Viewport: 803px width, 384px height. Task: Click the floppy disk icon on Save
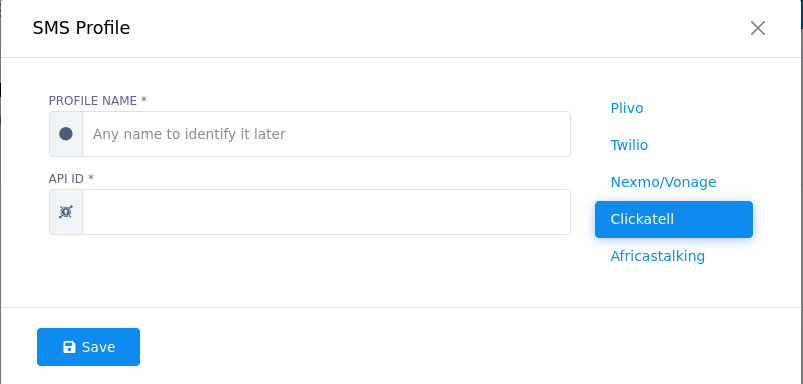point(69,347)
